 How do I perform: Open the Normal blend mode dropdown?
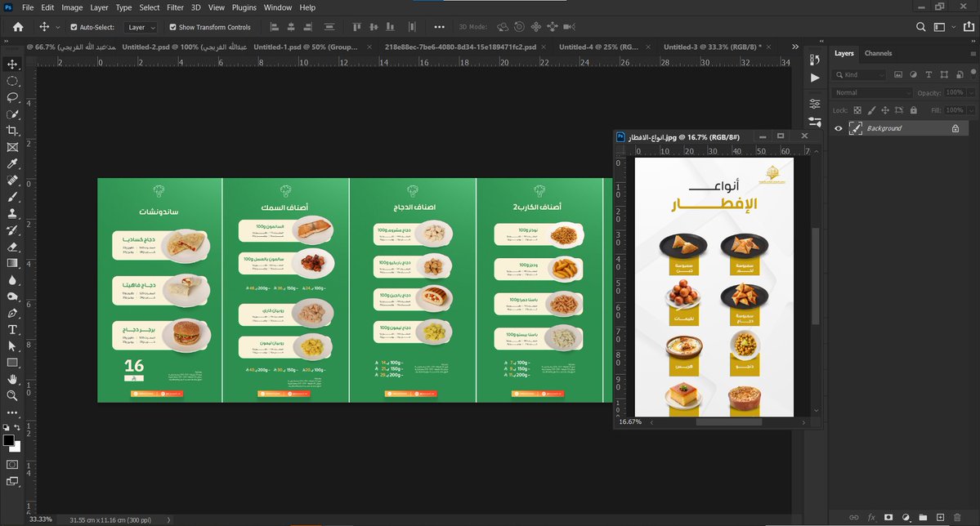click(872, 92)
